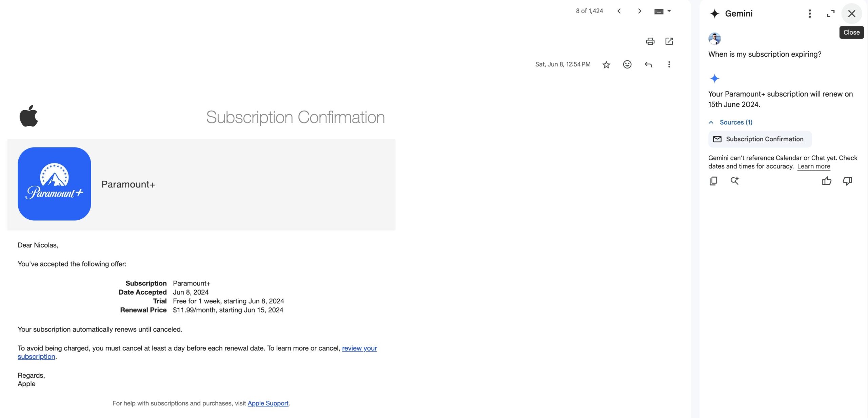Viewport: 868px width, 418px height.
Task: Copy the Gemini response text
Action: click(x=713, y=181)
